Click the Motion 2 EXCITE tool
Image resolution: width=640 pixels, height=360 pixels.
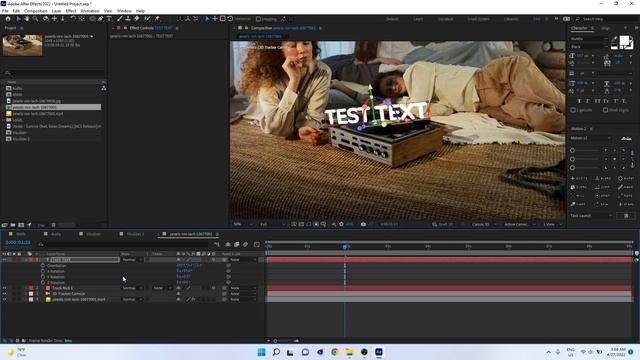point(579,178)
